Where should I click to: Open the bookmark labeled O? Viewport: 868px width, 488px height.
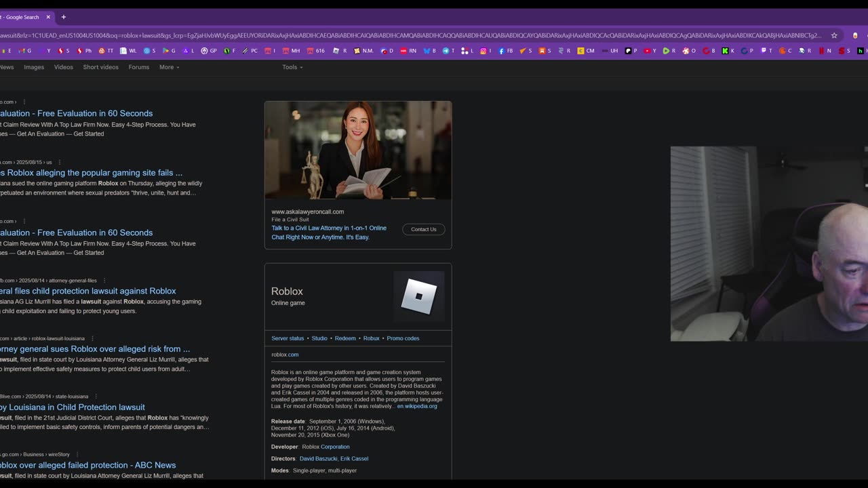(x=690, y=51)
